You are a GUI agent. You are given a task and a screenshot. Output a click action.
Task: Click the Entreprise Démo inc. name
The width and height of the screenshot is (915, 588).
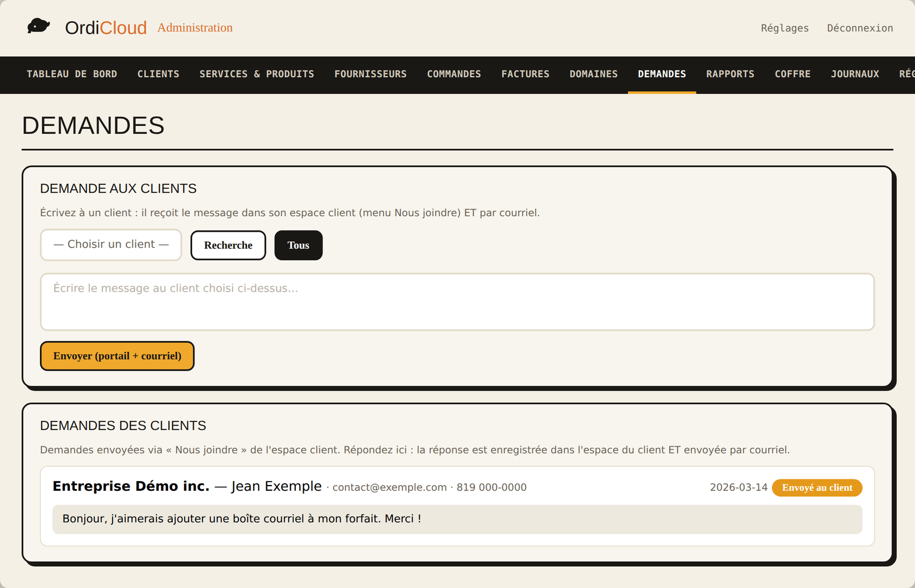click(x=131, y=486)
